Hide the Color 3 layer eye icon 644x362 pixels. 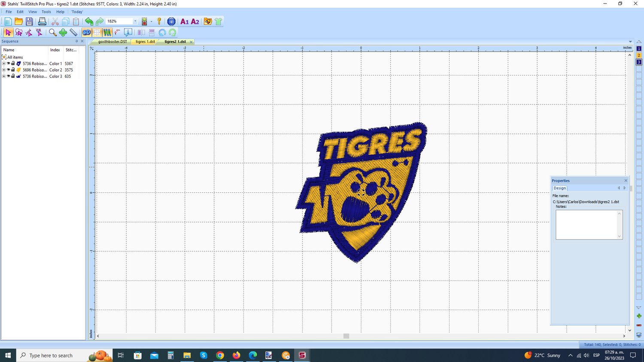[8, 76]
